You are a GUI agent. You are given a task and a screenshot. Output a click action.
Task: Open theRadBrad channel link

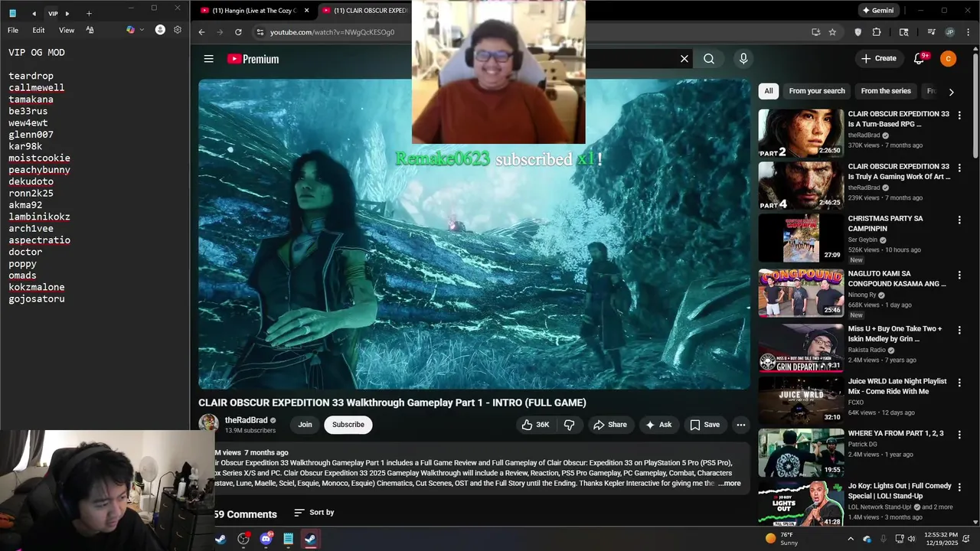pyautogui.click(x=246, y=420)
